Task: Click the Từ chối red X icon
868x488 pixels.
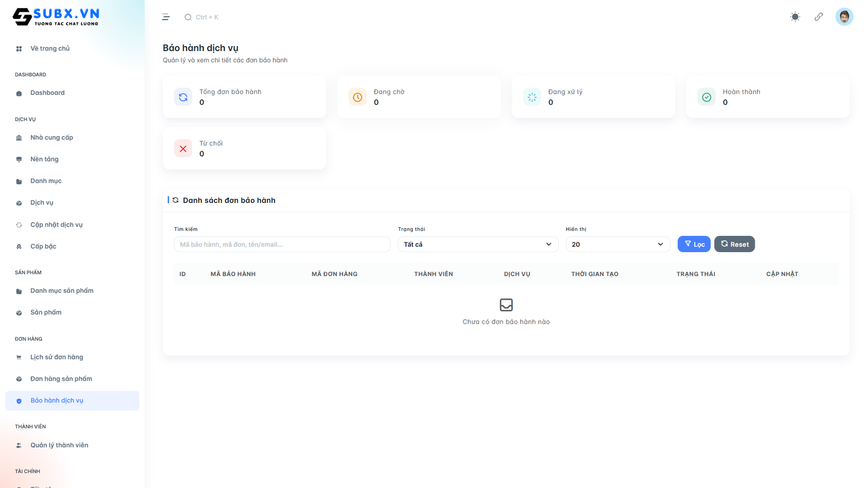Action: pos(183,149)
